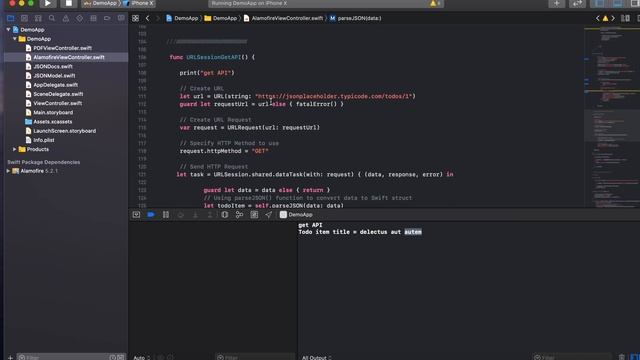This screenshot has width=640, height=360.
Task: Click Step Over debug button
Action: click(x=180, y=215)
